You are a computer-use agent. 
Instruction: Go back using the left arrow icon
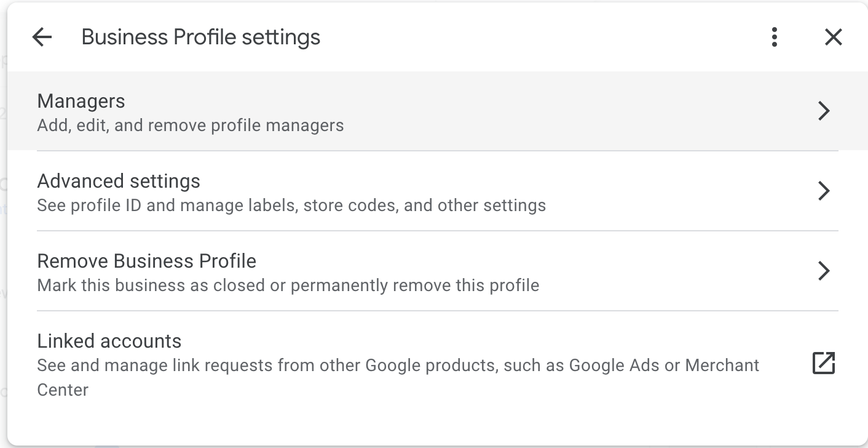(x=42, y=38)
